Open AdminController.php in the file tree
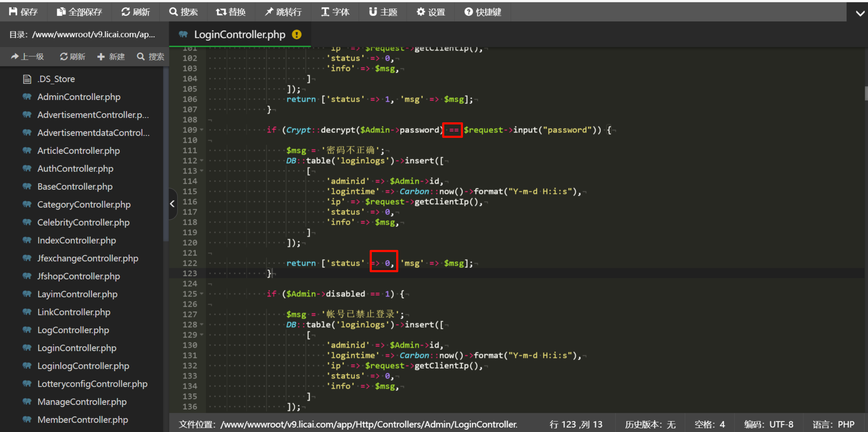This screenshot has height=432, width=868. pyautogui.click(x=79, y=97)
